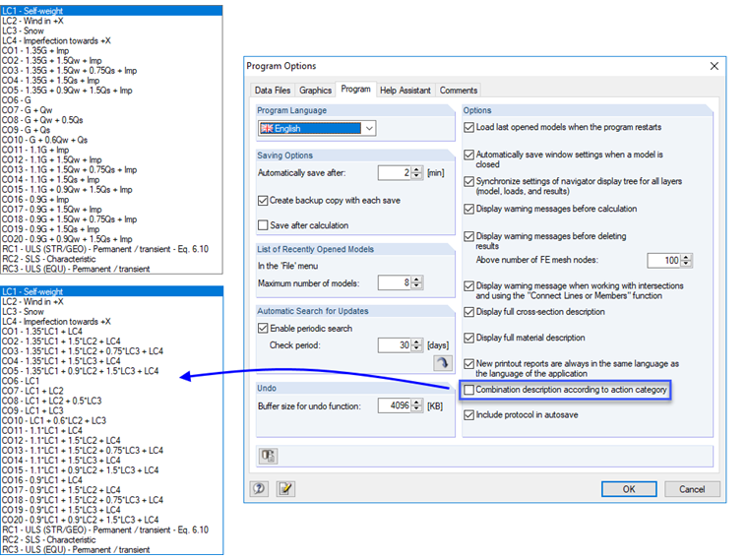This screenshot has width=748, height=560.
Task: Open the Help Assistant tab
Action: click(x=405, y=91)
